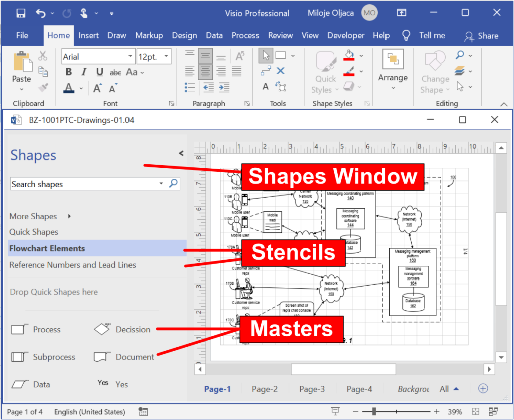Switch to the Design ribbon tab
This screenshot has width=514, height=420.
(184, 35)
